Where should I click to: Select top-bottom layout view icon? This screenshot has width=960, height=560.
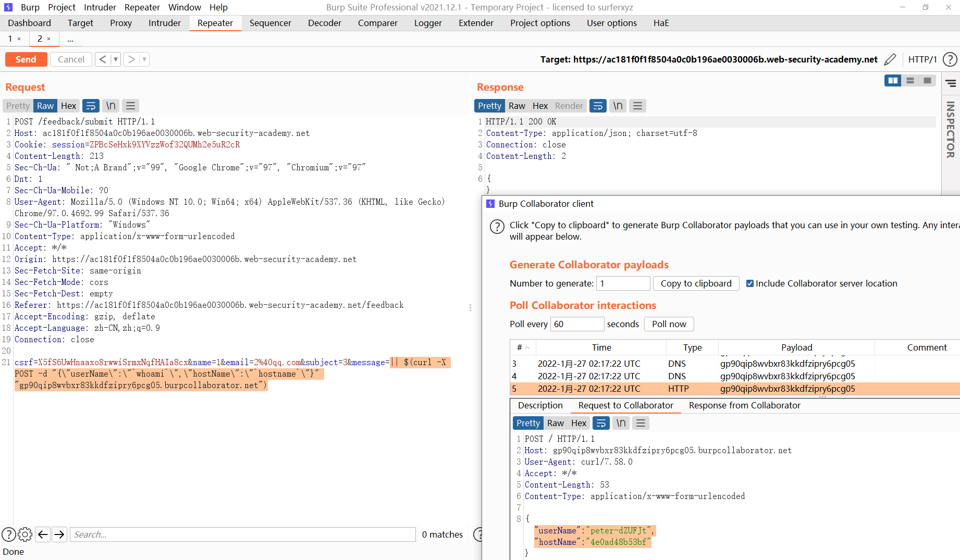point(910,80)
